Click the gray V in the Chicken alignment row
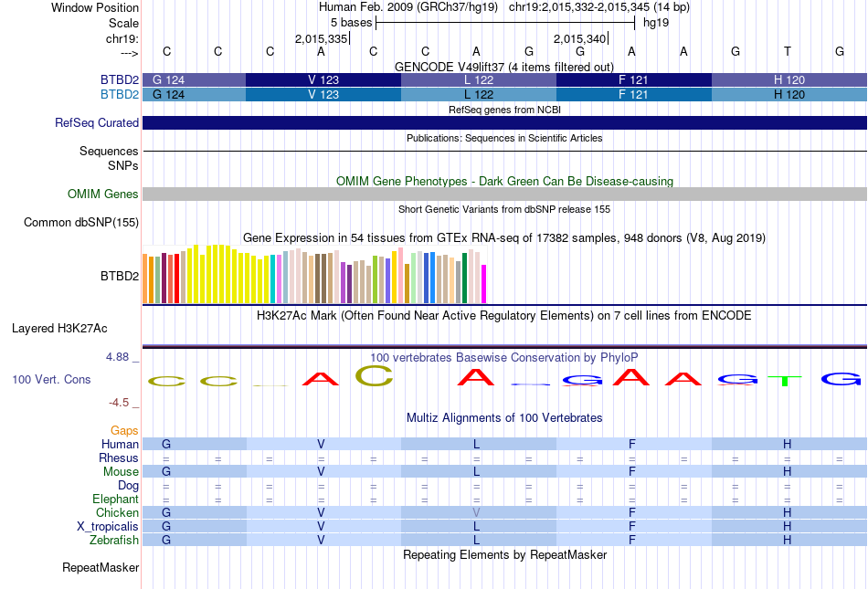This screenshot has height=589, width=868. tap(476, 512)
